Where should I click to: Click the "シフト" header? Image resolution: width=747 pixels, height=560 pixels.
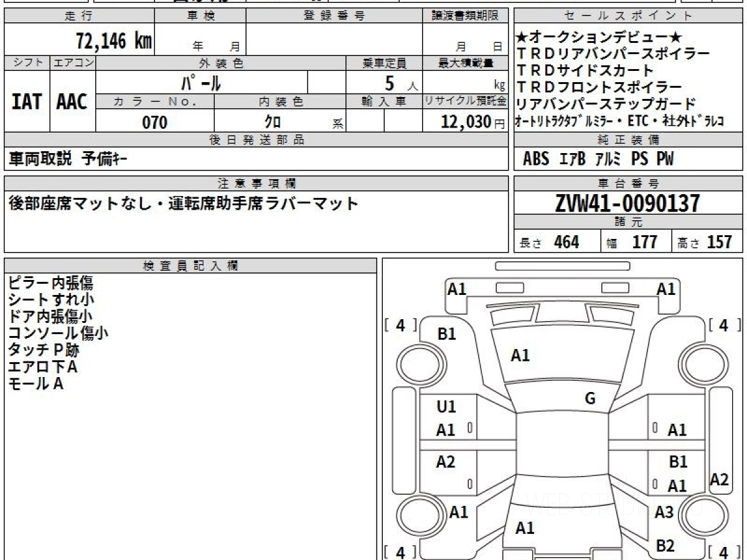27,63
